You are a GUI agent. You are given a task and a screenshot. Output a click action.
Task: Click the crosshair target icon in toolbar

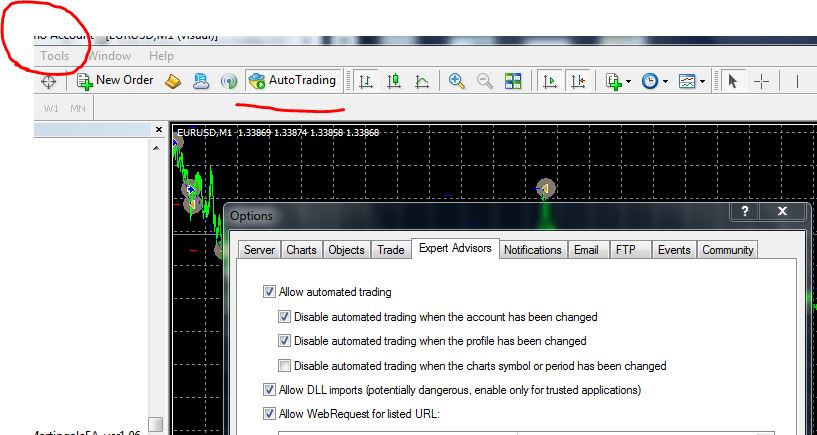pyautogui.click(x=48, y=82)
